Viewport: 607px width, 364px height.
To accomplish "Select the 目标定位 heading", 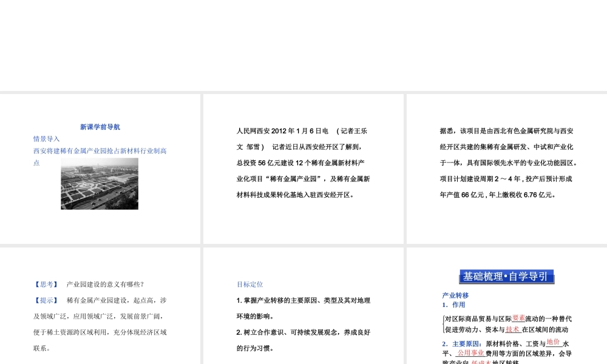I will pyautogui.click(x=250, y=284).
